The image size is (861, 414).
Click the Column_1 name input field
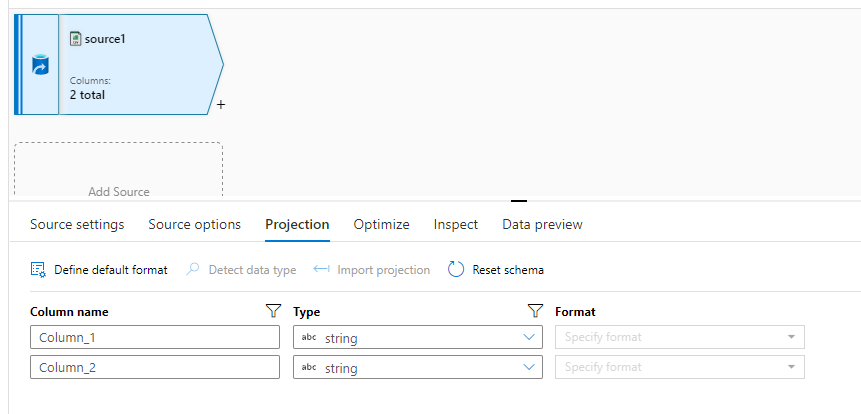(155, 338)
